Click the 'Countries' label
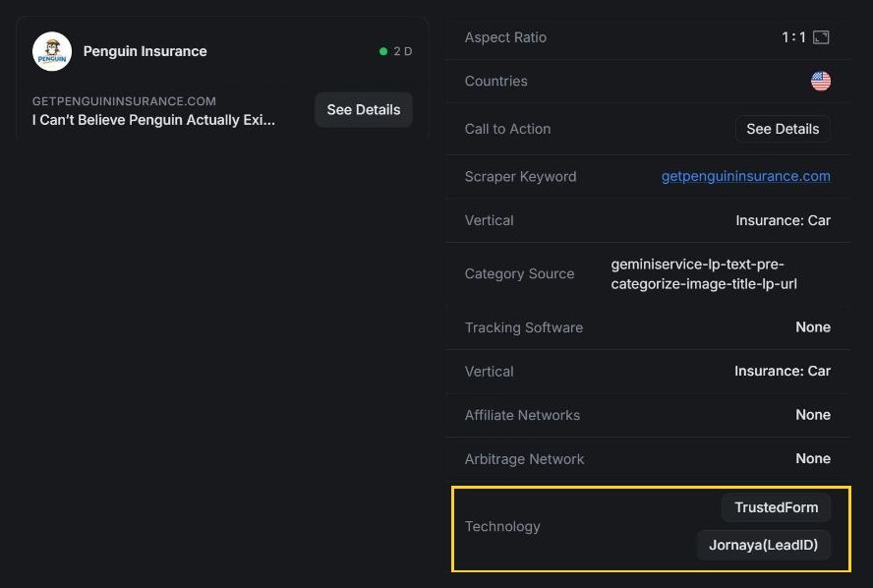Image resolution: width=873 pixels, height=588 pixels. [496, 82]
